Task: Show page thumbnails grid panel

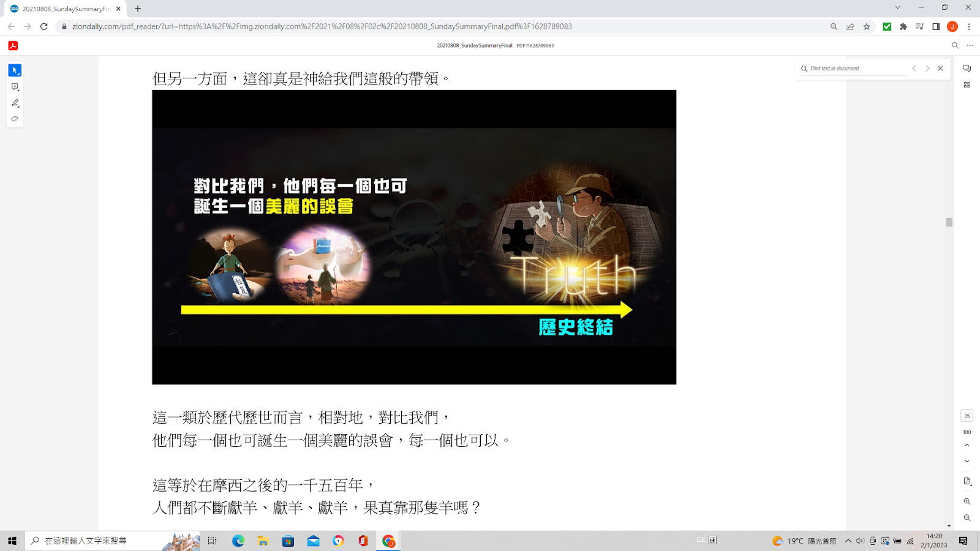Action: coord(967,85)
